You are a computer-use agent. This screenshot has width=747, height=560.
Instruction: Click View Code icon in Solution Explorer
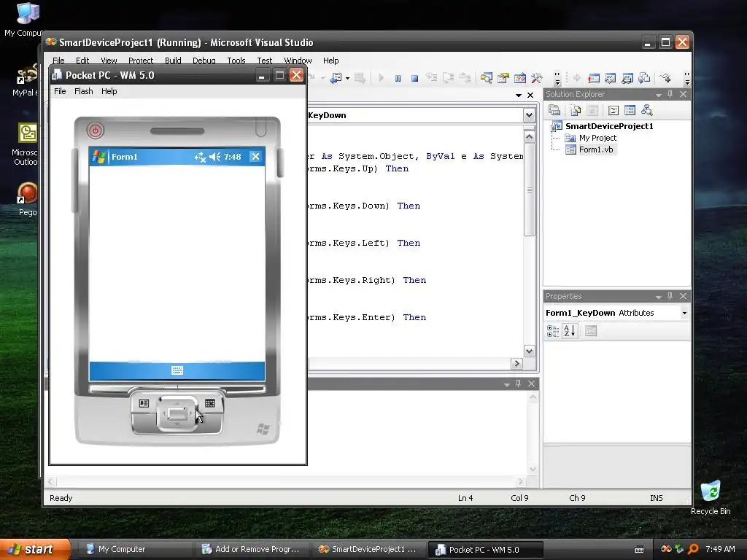tap(613, 111)
